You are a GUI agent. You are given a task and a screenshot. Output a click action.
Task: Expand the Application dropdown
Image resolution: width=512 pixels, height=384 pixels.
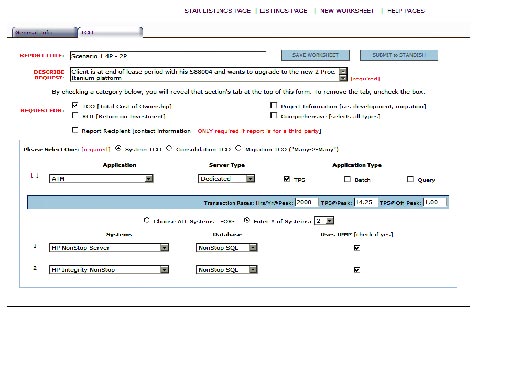(101, 179)
